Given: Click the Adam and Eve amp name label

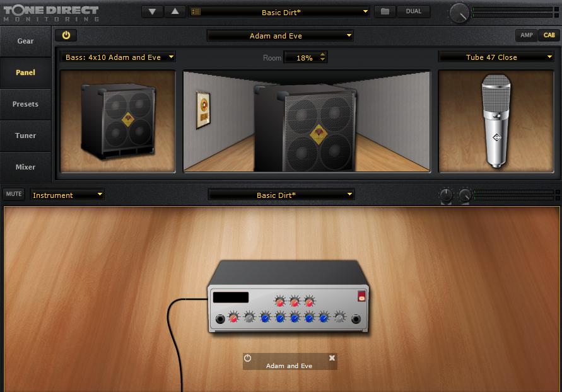Looking at the screenshot, I should click(289, 366).
